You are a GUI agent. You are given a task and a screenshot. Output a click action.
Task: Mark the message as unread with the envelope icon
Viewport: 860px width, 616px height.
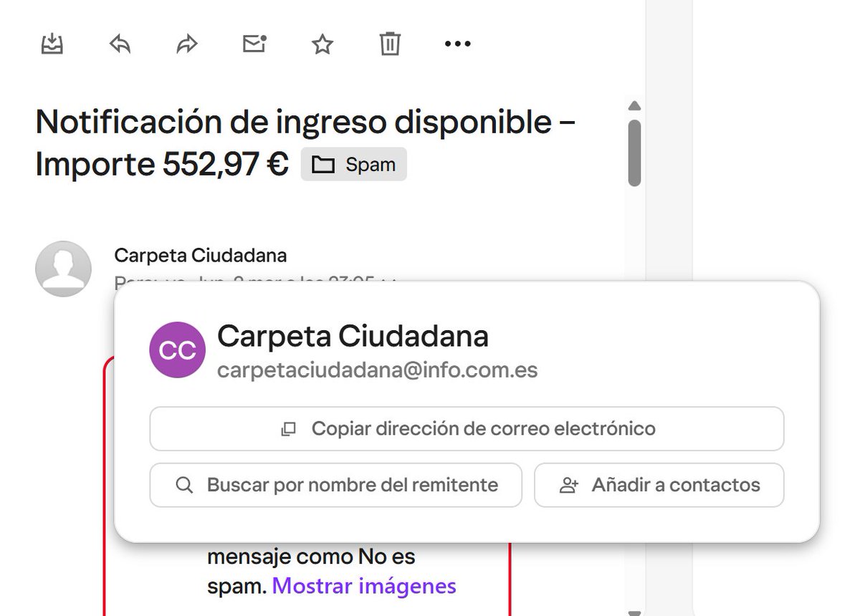[x=254, y=44]
